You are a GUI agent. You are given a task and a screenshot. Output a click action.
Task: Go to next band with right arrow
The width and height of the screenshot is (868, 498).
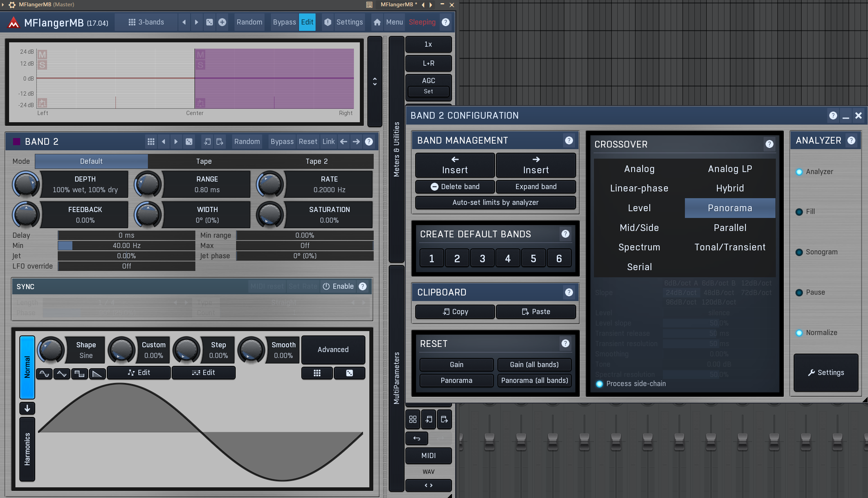[x=356, y=142]
